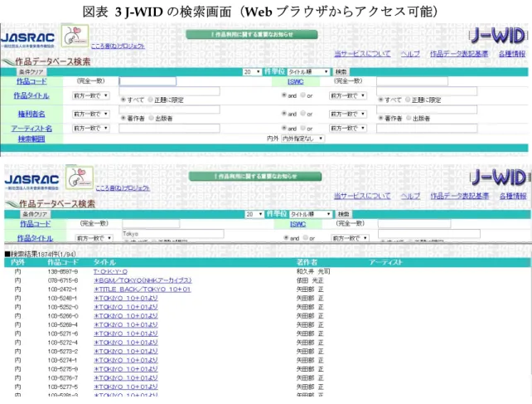Screen dimensions: 532x404
Task: Select '著作者' radio under first 権利者名 field
Action: [123, 118]
